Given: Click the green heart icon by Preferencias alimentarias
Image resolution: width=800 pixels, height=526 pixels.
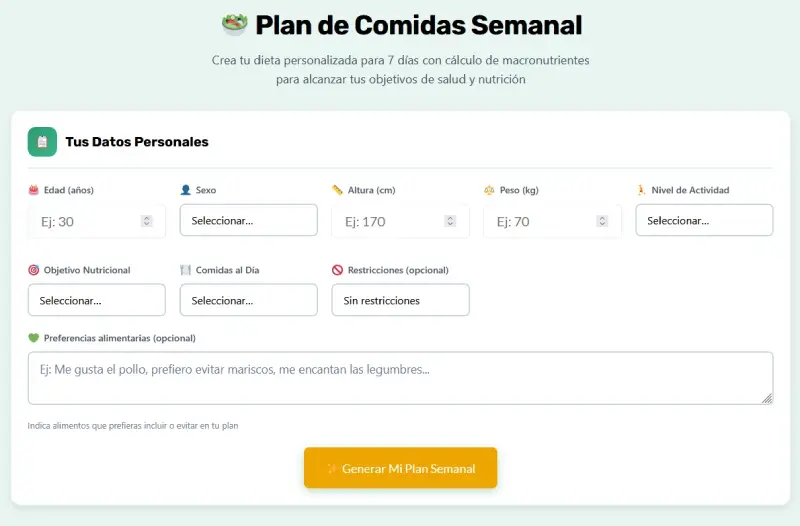Looking at the screenshot, I should (x=33, y=338).
